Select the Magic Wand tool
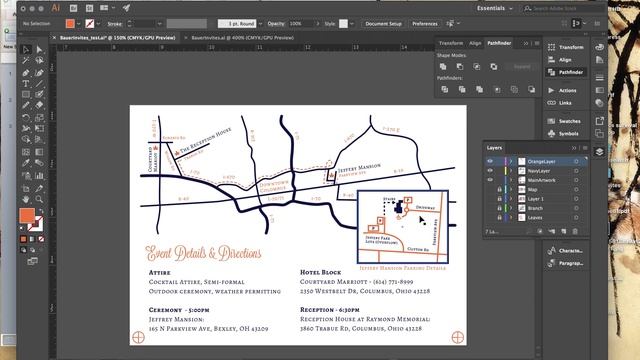 click(x=26, y=60)
